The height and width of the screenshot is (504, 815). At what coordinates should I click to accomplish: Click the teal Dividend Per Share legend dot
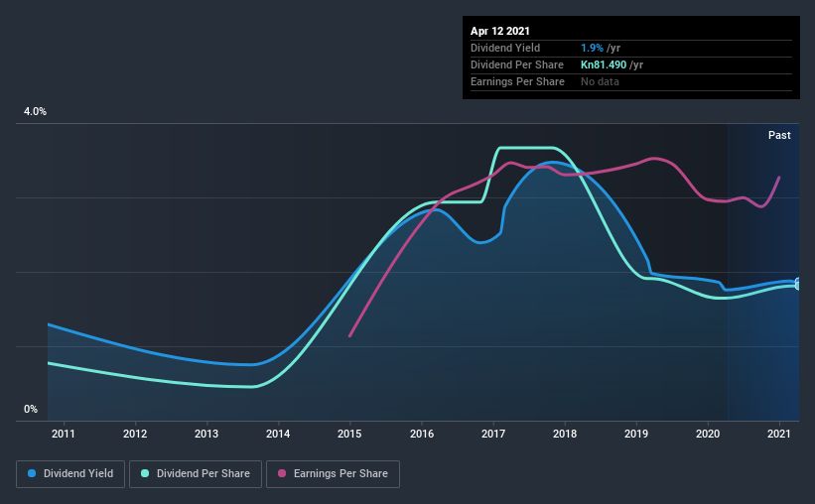[145, 473]
